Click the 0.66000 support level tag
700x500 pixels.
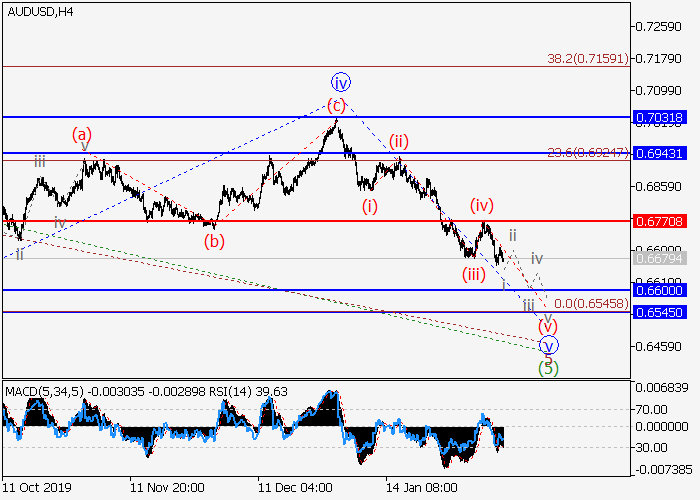pos(660,290)
